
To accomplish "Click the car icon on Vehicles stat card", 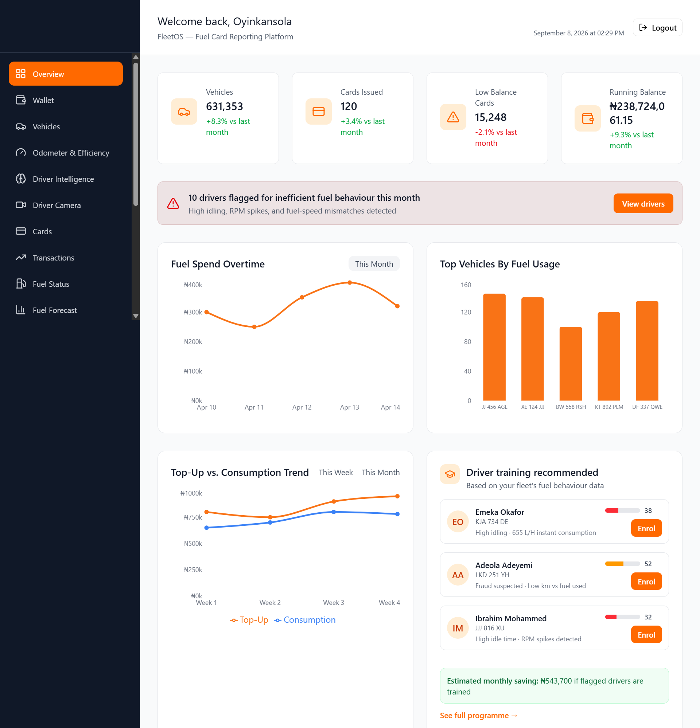I will coord(184,111).
